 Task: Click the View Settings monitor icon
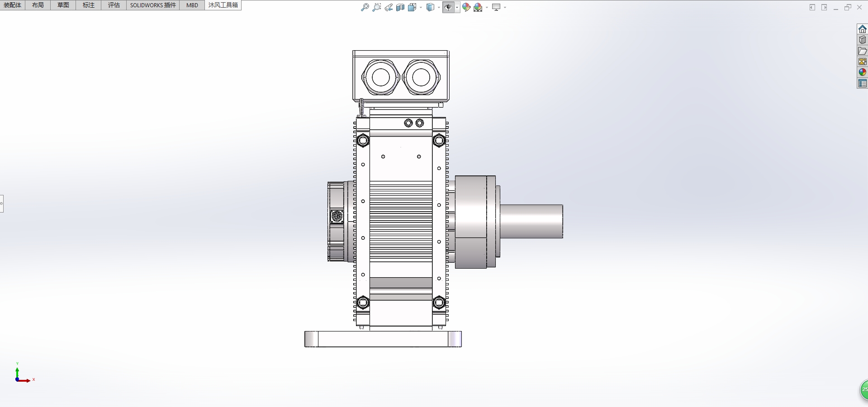click(x=497, y=7)
